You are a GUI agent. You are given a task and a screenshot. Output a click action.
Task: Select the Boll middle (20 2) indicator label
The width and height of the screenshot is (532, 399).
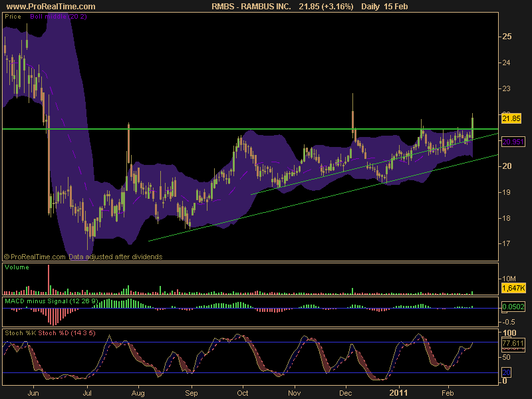click(x=59, y=16)
